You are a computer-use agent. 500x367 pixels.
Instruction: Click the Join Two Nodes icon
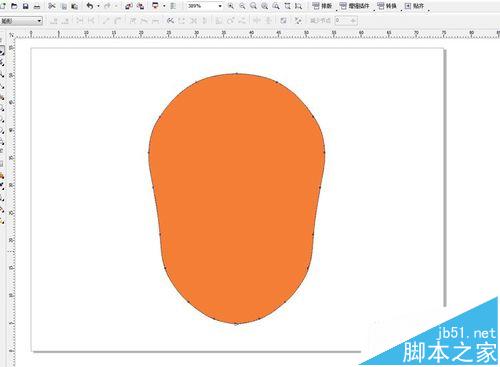pos(79,21)
